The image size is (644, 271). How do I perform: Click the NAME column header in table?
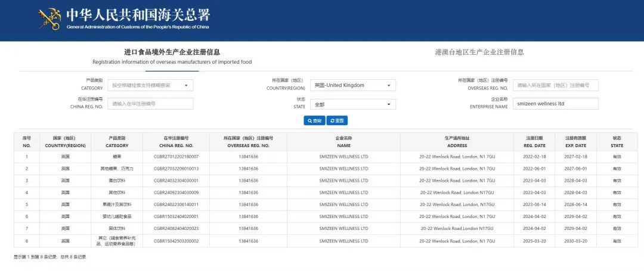(343, 142)
